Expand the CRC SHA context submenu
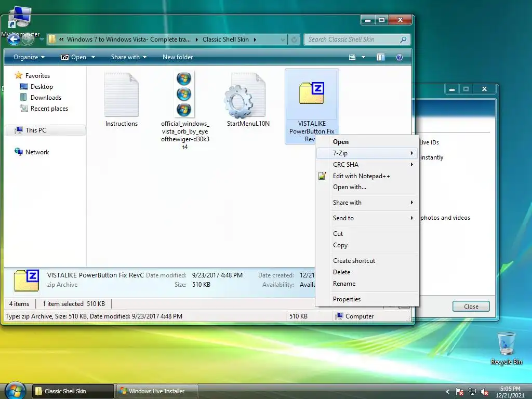Image resolution: width=532 pixels, height=399 pixels. click(x=367, y=165)
